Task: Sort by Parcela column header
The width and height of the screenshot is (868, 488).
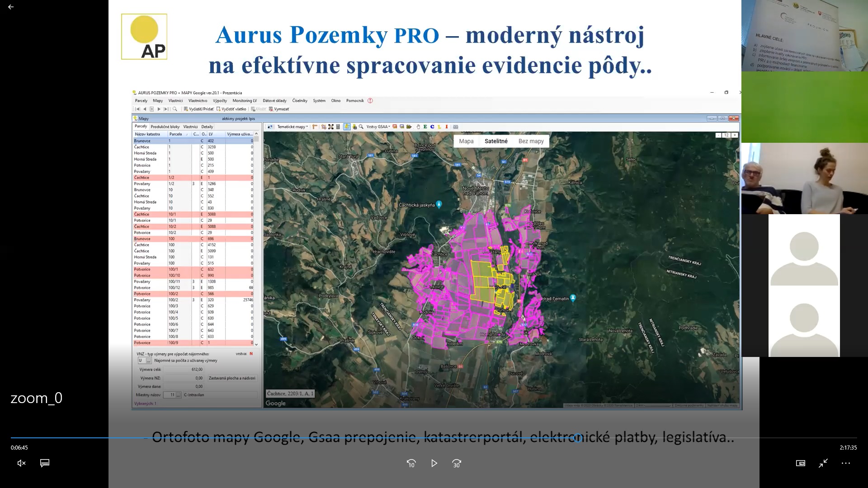Action: (x=179, y=134)
